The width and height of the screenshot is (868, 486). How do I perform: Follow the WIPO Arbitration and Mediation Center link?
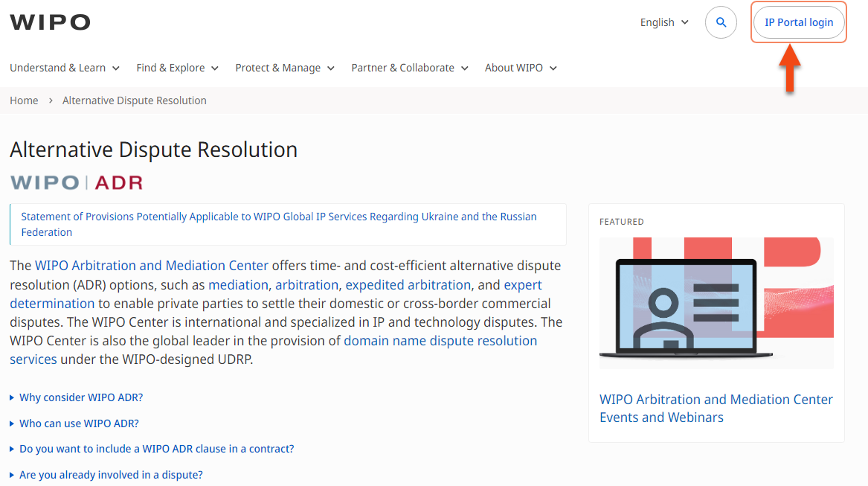click(152, 266)
